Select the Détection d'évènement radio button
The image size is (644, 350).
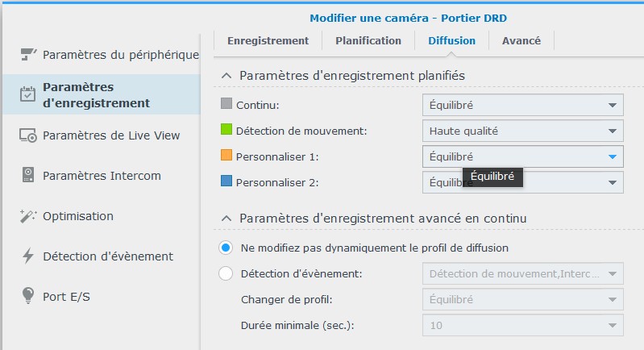(x=226, y=273)
